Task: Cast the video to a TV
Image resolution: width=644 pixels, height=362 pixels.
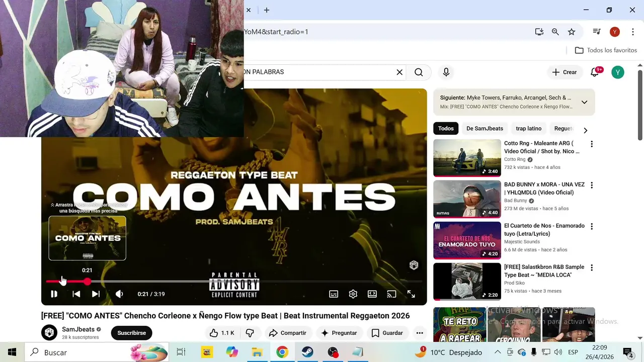Action: [x=391, y=294]
